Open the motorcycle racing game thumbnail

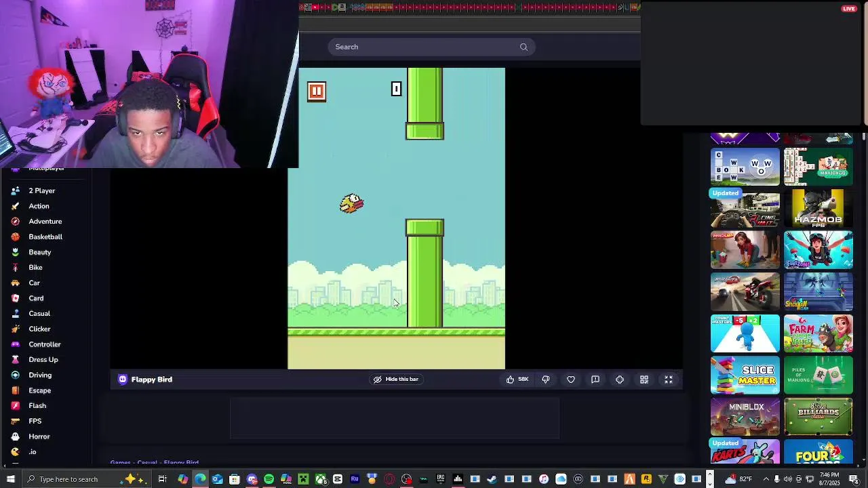(x=745, y=291)
